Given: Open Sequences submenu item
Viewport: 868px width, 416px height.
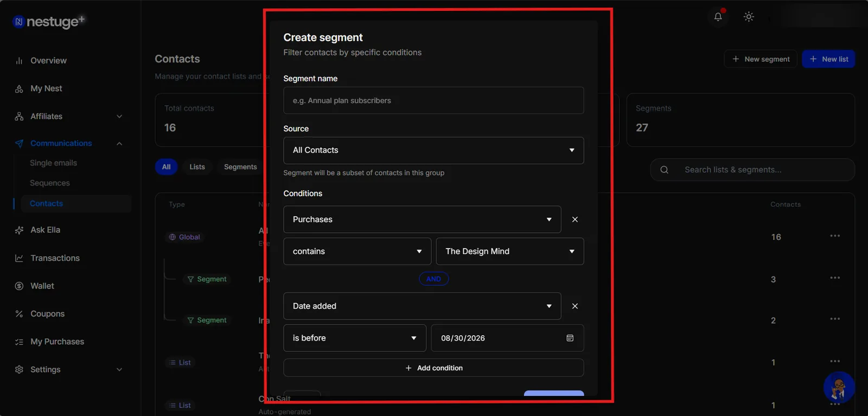Looking at the screenshot, I should coord(50,183).
